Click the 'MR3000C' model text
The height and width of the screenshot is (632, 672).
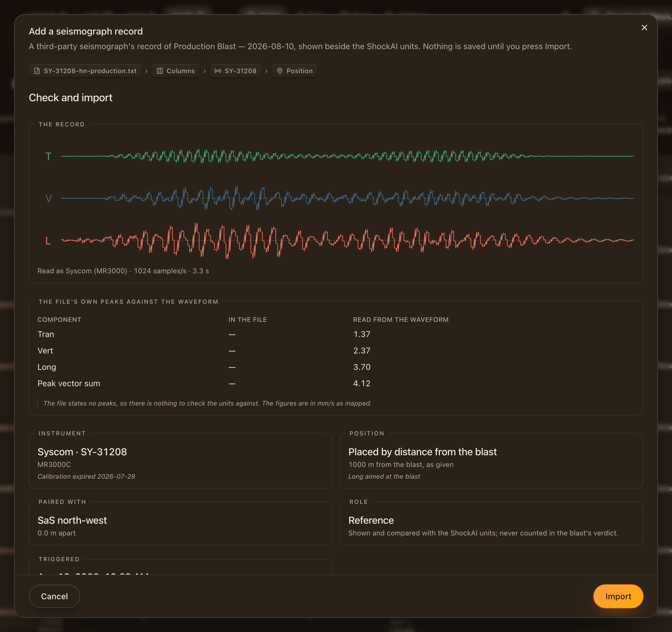54,465
